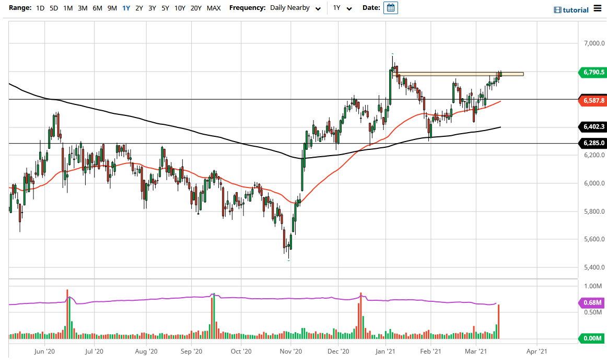
Task: Click the 9M range option
Action: pyautogui.click(x=111, y=8)
